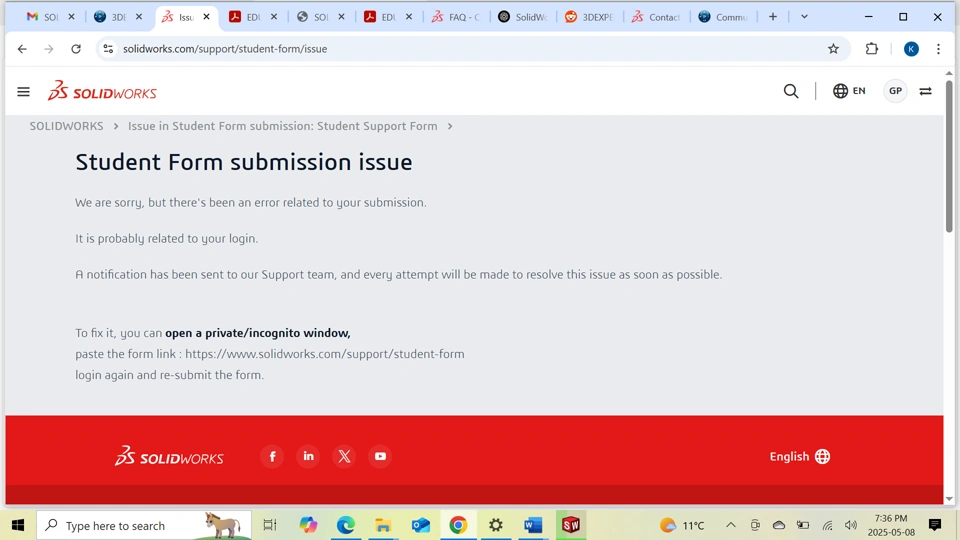Click the scrollbar down arrow

click(949, 499)
